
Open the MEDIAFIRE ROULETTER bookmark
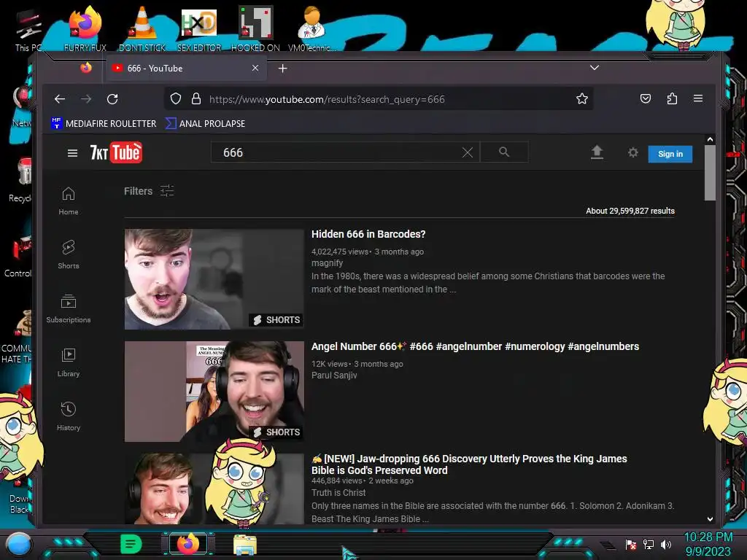[104, 123]
